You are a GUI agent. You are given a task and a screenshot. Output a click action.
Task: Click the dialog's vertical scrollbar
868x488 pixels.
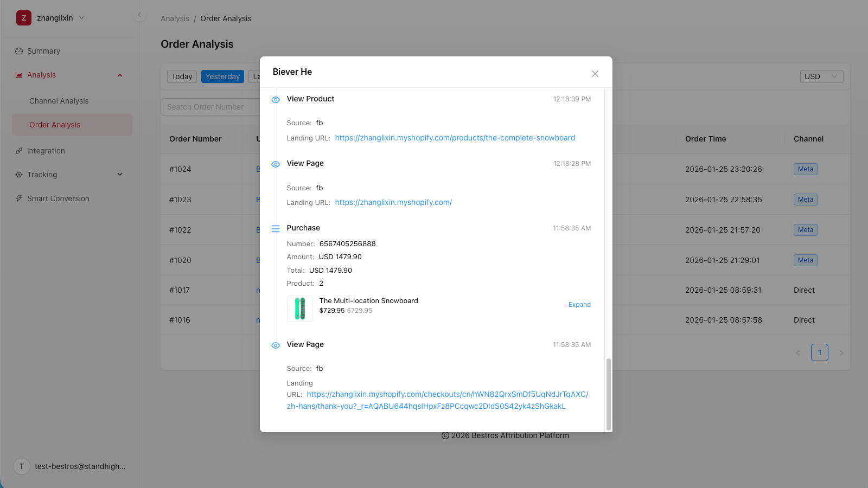pyautogui.click(x=608, y=394)
